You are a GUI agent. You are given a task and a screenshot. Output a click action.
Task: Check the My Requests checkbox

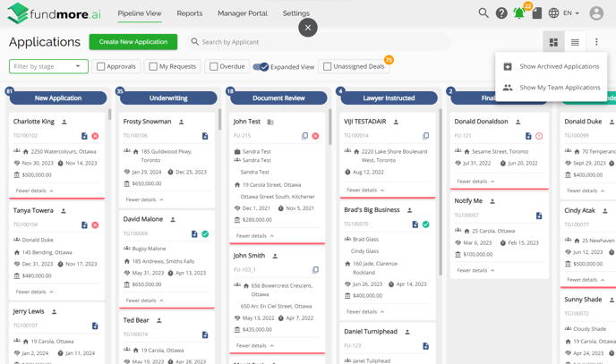[153, 67]
